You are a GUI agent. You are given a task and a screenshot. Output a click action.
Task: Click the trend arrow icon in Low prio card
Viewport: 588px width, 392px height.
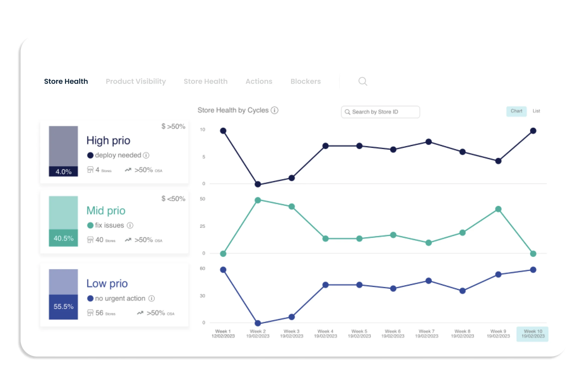140,313
